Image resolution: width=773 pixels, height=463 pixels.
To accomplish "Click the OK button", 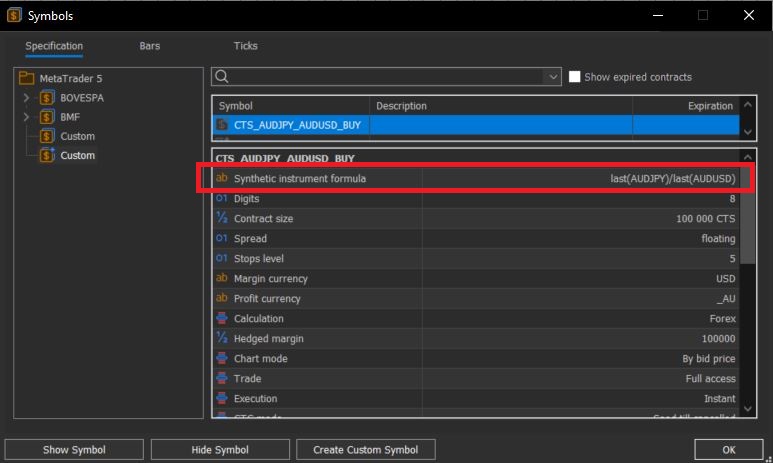I will 729,450.
